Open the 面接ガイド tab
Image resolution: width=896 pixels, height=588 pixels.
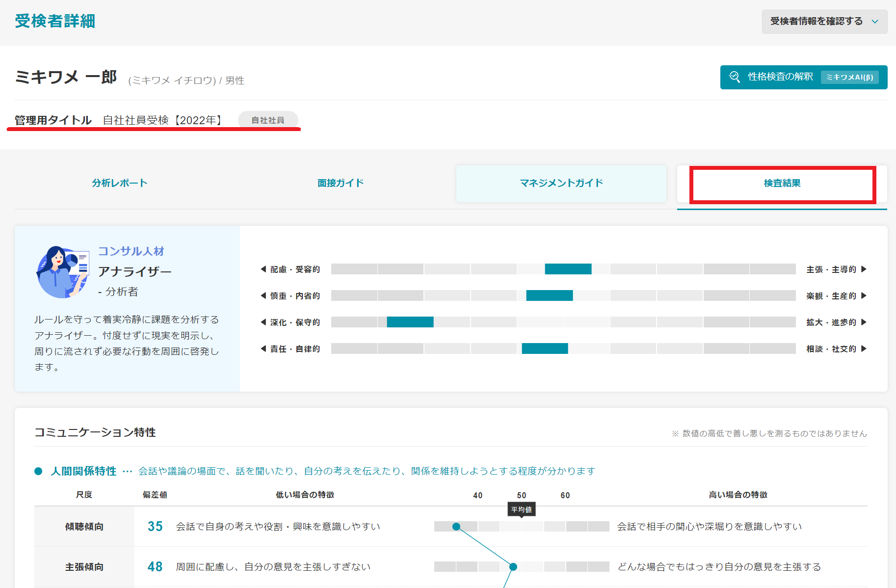coord(341,183)
